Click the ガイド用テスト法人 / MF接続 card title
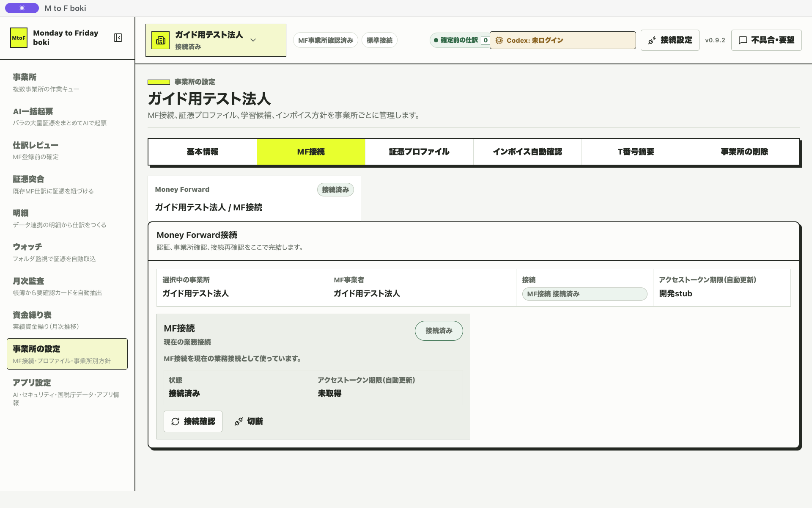The image size is (812, 508). [x=208, y=207]
